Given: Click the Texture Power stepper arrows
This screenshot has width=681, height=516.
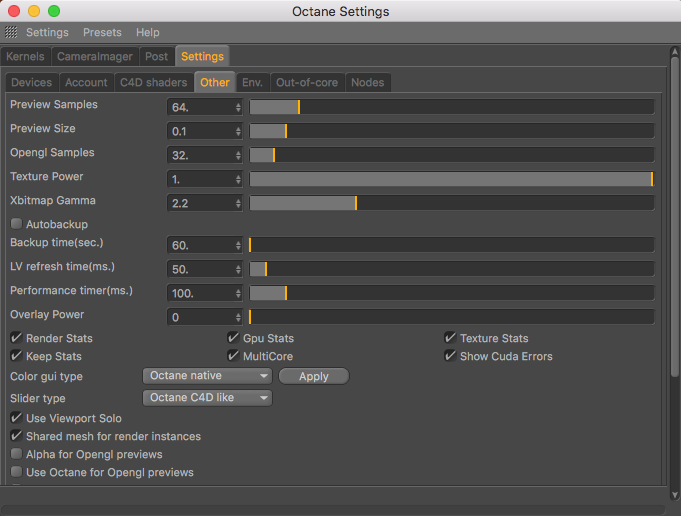Looking at the screenshot, I should tap(238, 179).
